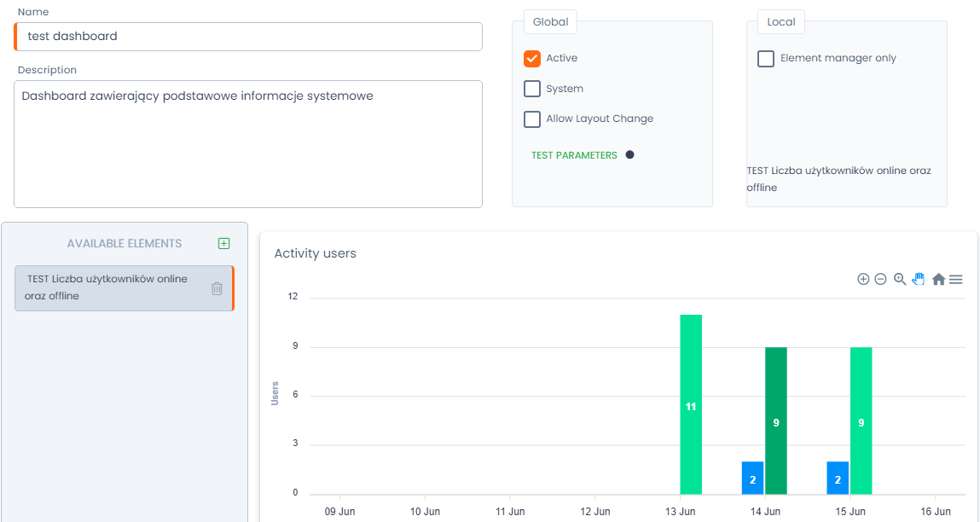This screenshot has height=522, width=980.
Task: Check Element manager only option
Action: (766, 58)
